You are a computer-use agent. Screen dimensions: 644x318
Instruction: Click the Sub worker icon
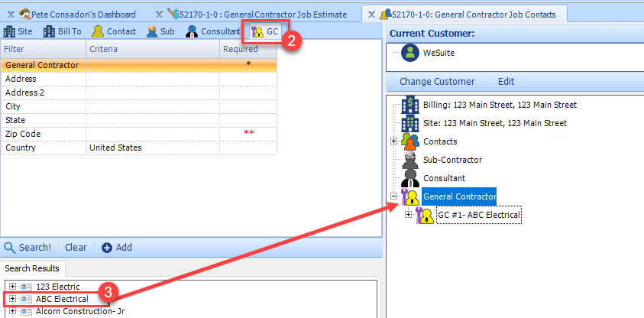(152, 31)
